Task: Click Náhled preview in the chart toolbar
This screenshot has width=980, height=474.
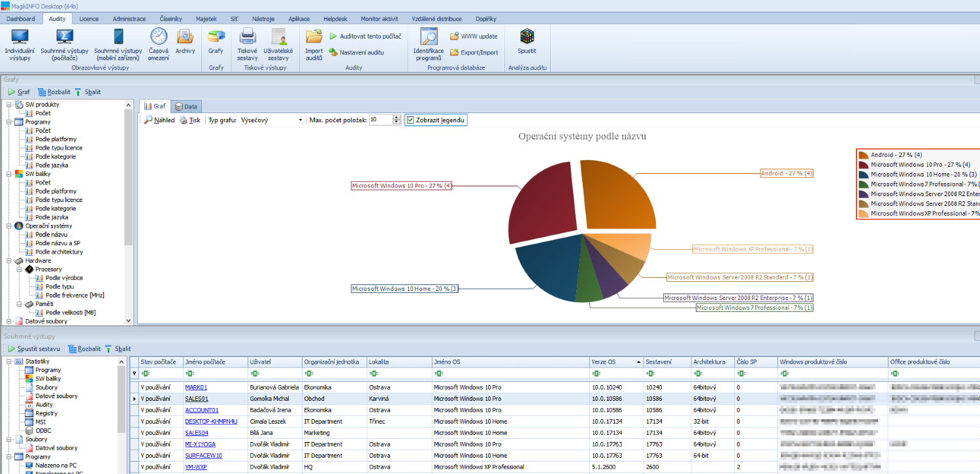Action: pos(159,120)
